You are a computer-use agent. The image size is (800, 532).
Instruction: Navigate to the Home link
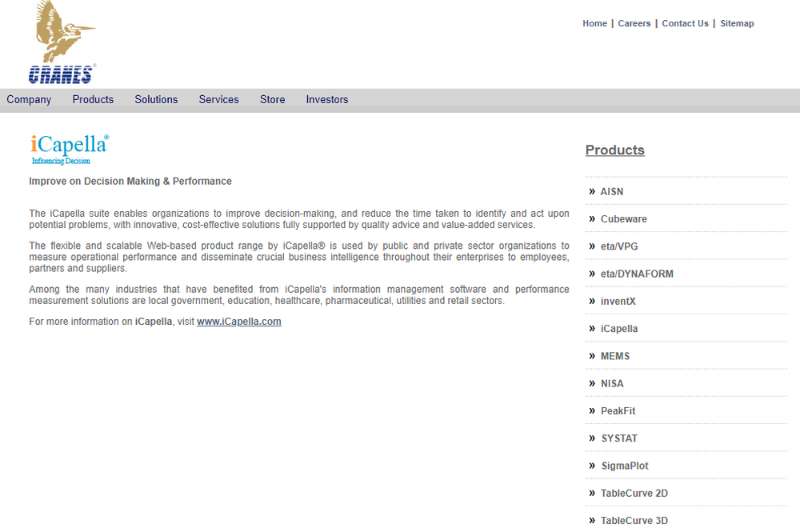594,23
